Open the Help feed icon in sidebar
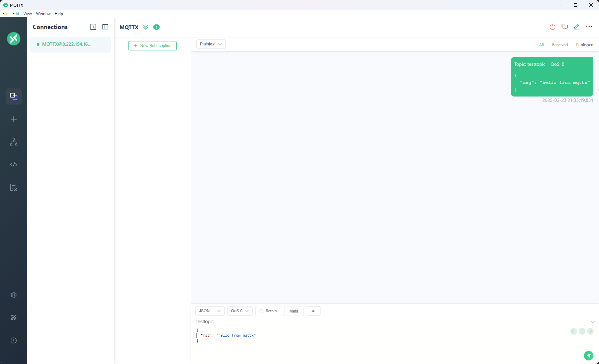Screen dimensions: 599x364 [14, 318]
